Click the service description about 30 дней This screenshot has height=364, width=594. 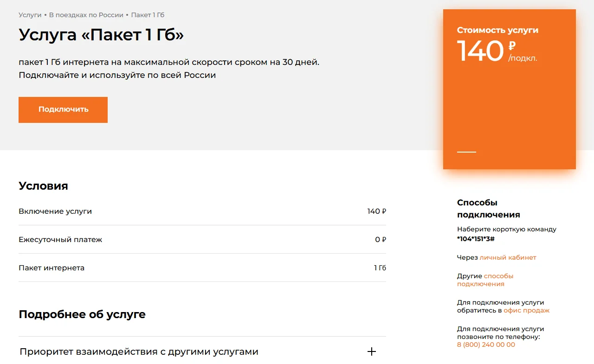169,62
